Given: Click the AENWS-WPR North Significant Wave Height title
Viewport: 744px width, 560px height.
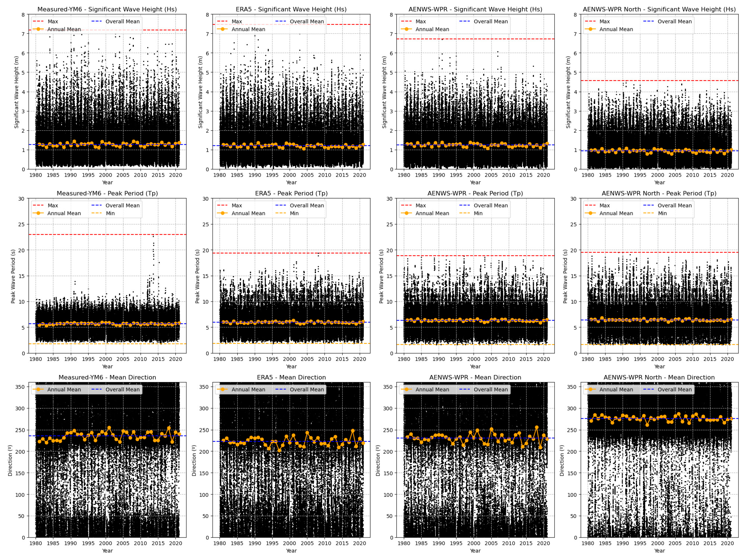Looking at the screenshot, I should (659, 9).
